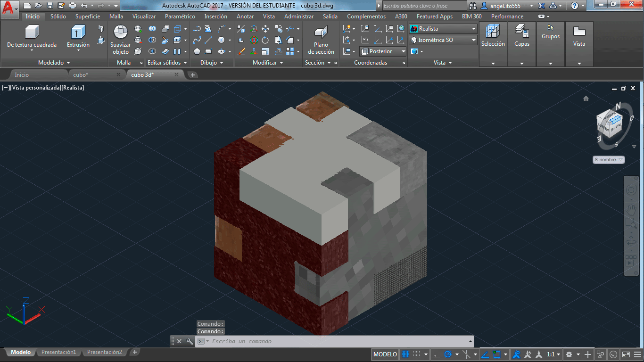The width and height of the screenshot is (644, 362).
Task: Open the Realista visual style dropdown
Action: pos(443,29)
